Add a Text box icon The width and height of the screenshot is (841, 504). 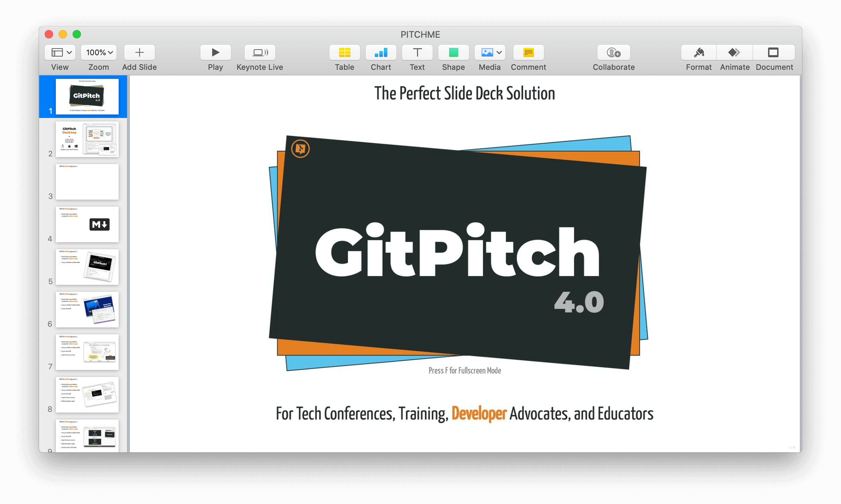point(417,52)
